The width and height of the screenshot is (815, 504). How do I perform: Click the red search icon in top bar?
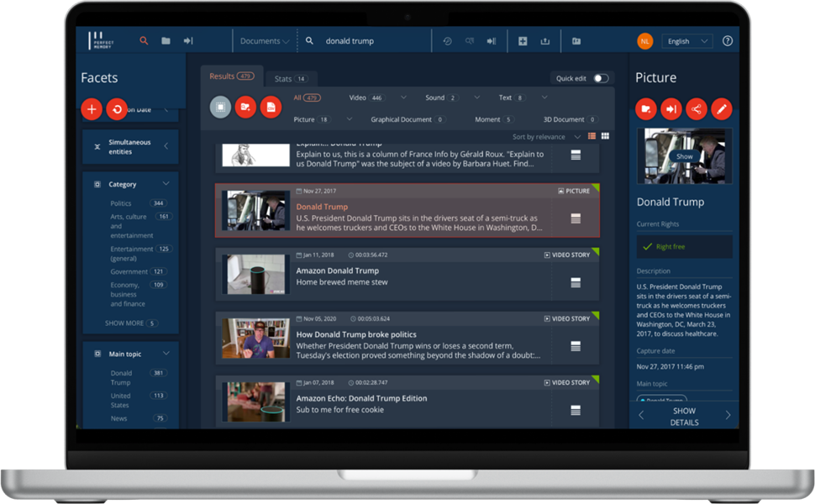click(144, 40)
